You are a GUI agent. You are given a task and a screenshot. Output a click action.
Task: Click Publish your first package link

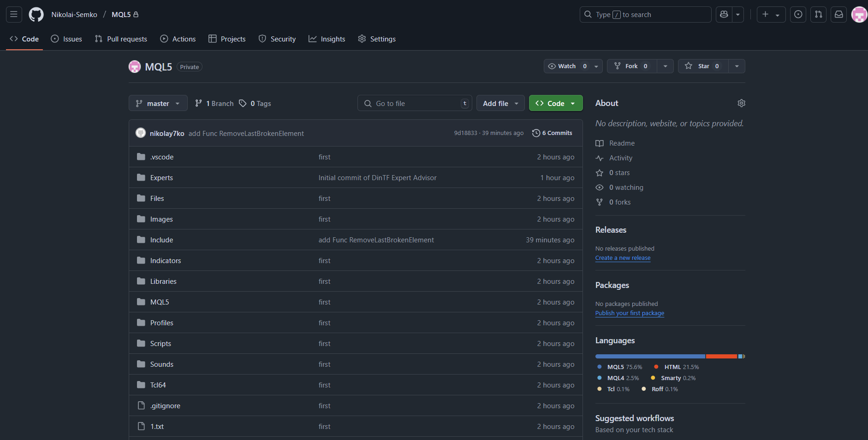coord(630,313)
